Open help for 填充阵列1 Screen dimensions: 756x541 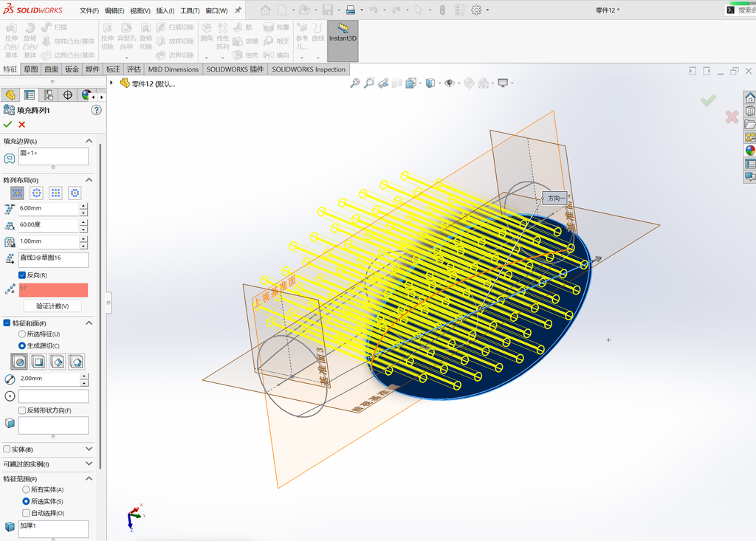(x=97, y=111)
